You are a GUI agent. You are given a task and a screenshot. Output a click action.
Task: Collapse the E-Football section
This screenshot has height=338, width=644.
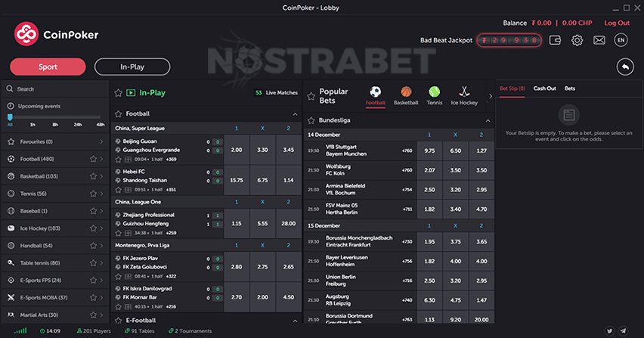click(295, 321)
